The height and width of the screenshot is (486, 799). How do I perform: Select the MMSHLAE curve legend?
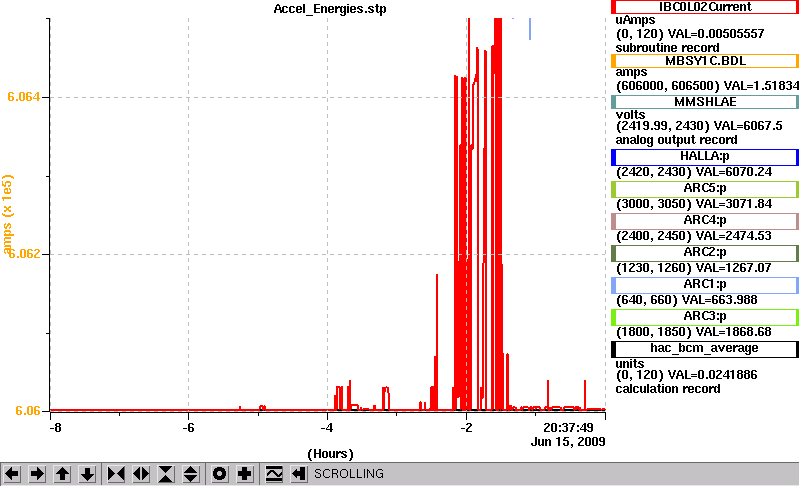pyautogui.click(x=705, y=102)
